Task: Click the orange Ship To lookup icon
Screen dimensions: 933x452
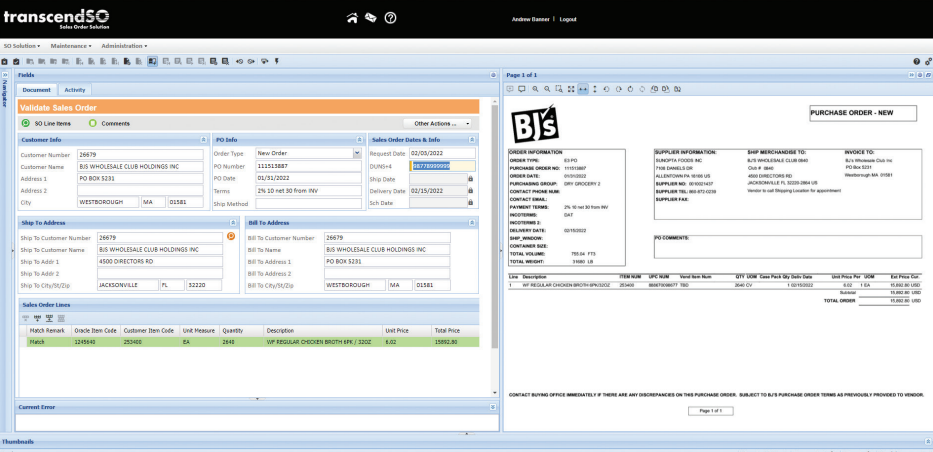Action: 231,236
